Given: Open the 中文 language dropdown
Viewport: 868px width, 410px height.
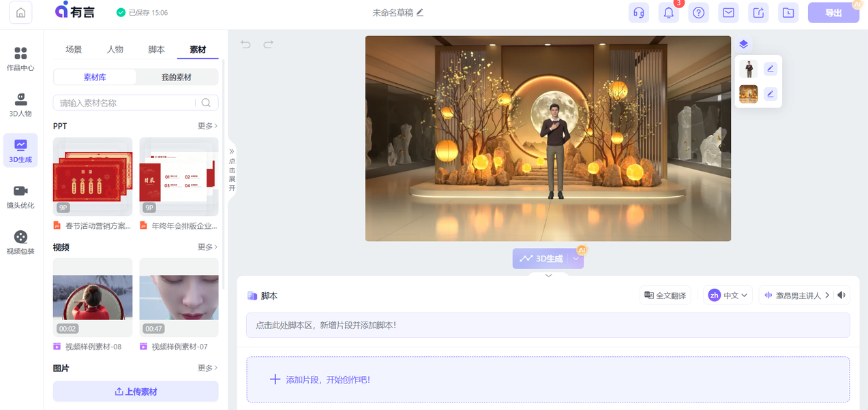Looking at the screenshot, I should coord(728,294).
